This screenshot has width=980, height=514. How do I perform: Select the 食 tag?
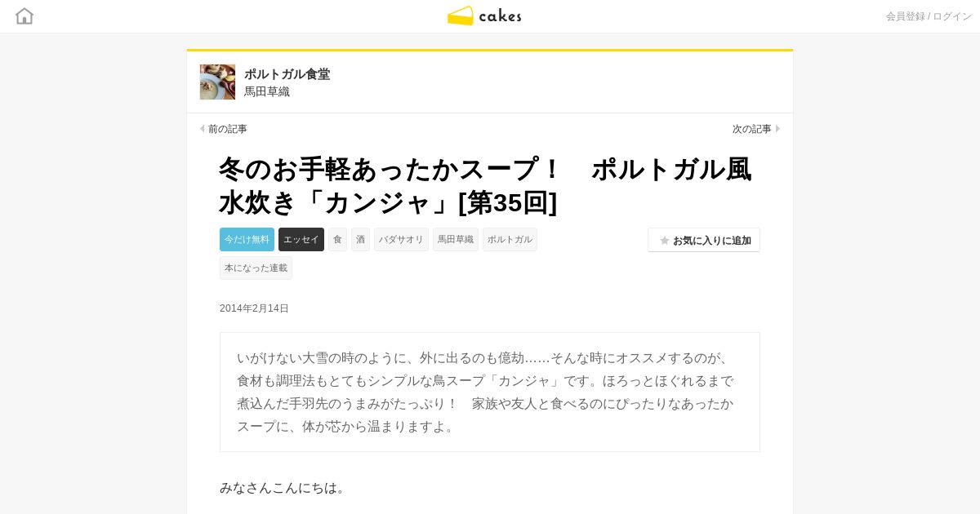[337, 239]
